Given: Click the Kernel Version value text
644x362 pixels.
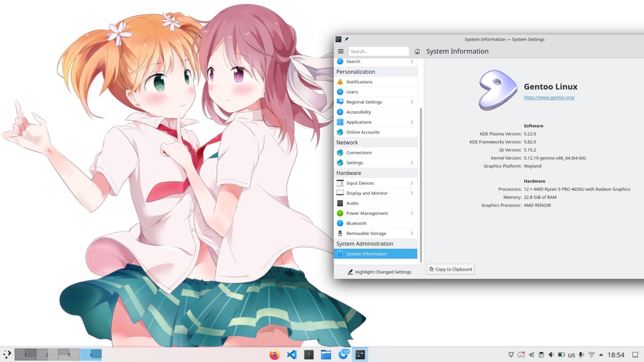Looking at the screenshot, I should point(555,158).
